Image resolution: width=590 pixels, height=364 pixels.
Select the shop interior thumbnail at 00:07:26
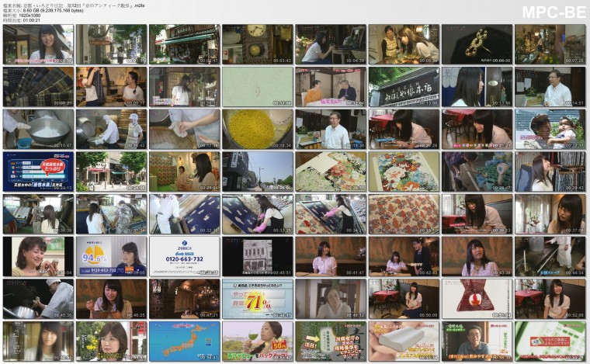550,44
